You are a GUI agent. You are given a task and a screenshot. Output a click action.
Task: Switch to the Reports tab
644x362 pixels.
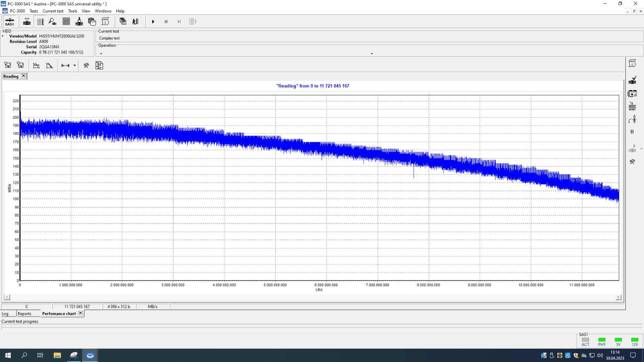(x=25, y=314)
